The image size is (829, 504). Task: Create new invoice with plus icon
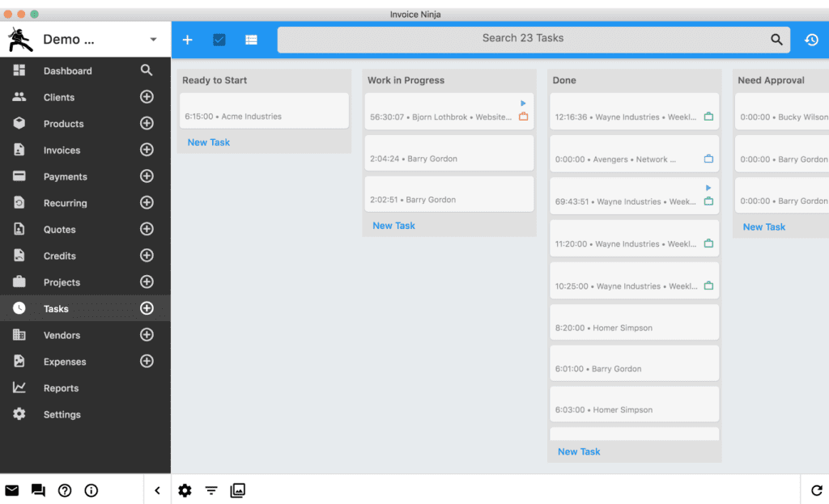pyautogui.click(x=147, y=150)
